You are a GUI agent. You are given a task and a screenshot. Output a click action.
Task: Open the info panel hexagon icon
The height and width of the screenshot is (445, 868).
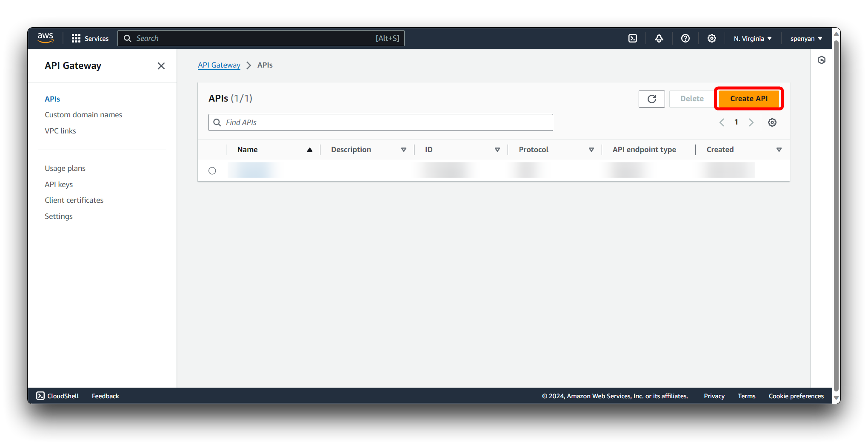pos(822,60)
